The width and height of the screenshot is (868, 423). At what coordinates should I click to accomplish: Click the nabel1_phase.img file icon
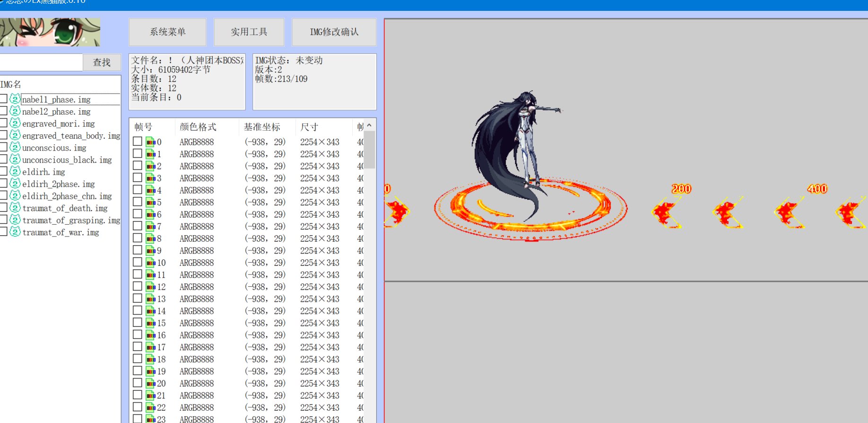tap(15, 99)
